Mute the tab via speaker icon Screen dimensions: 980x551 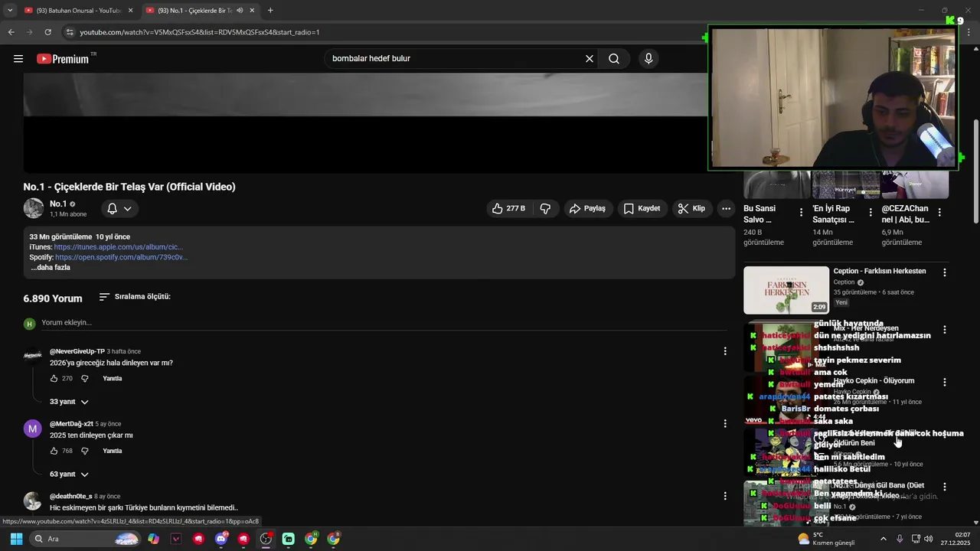[240, 11]
